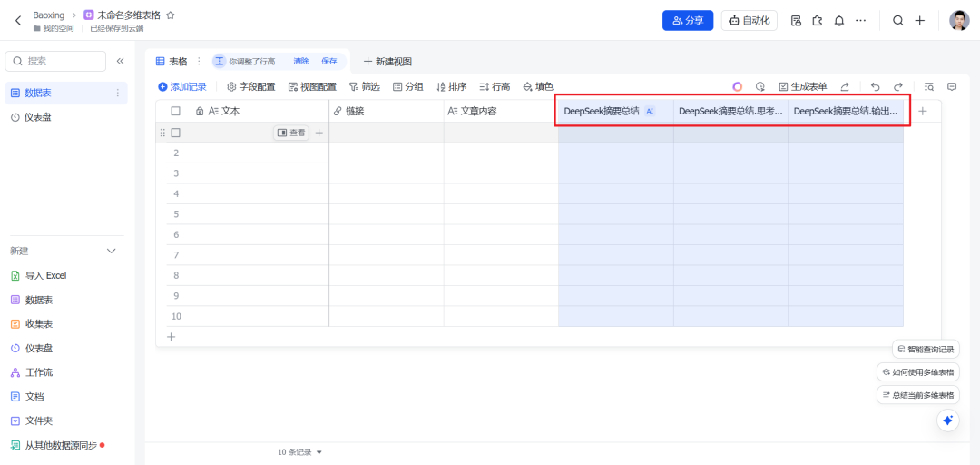Screen dimensions: 980x465
Task: Tick the select-all checkbox in header row
Action: point(176,111)
